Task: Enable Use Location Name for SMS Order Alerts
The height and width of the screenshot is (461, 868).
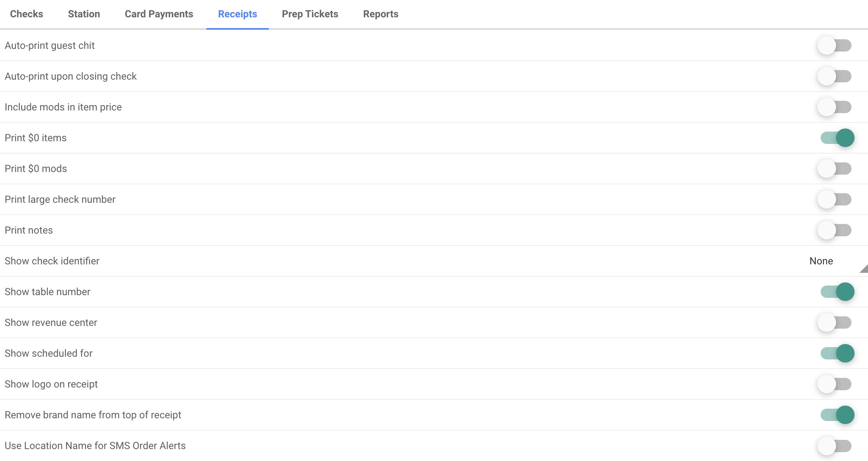Action: click(x=834, y=446)
